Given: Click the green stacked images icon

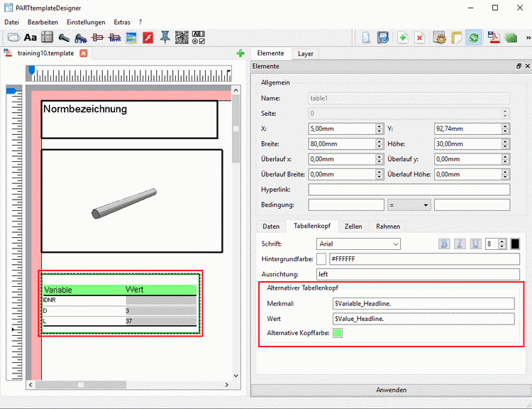Looking at the screenshot, I should coord(511,38).
